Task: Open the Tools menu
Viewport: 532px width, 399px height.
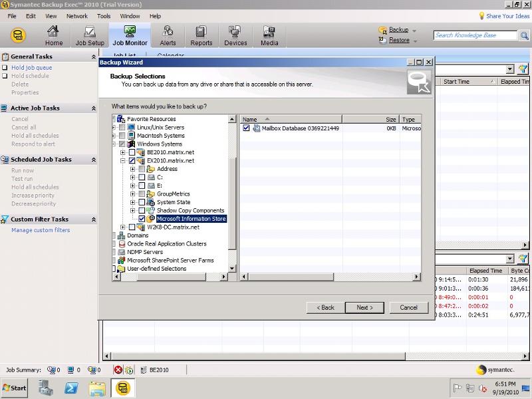Action: point(104,16)
